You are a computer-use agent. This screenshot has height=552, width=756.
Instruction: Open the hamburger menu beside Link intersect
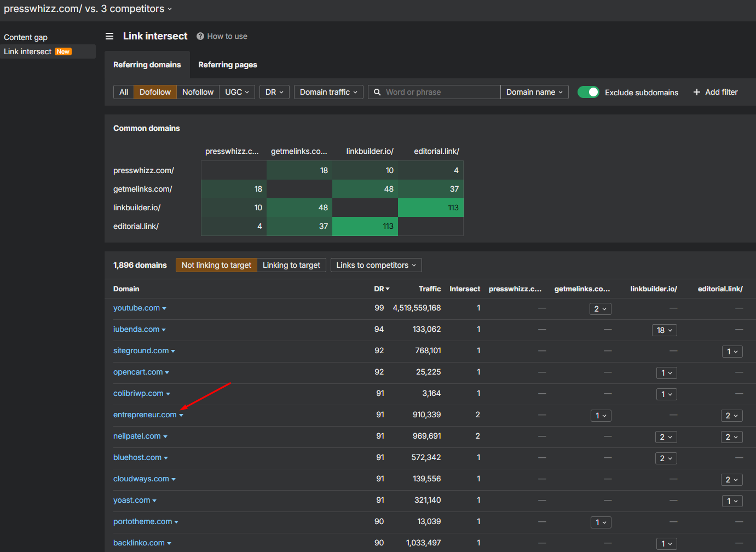click(x=109, y=36)
